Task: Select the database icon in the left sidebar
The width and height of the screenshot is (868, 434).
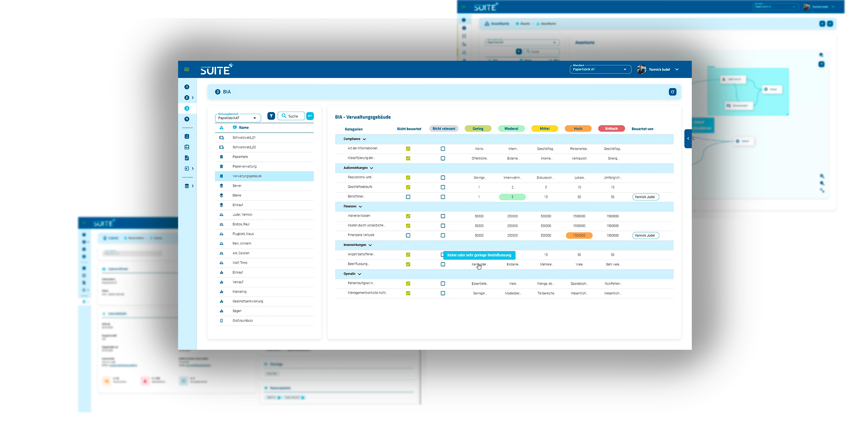Action: [x=187, y=185]
